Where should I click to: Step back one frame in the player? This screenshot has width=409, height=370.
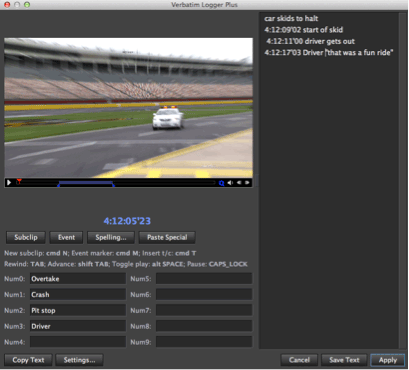[239, 183]
